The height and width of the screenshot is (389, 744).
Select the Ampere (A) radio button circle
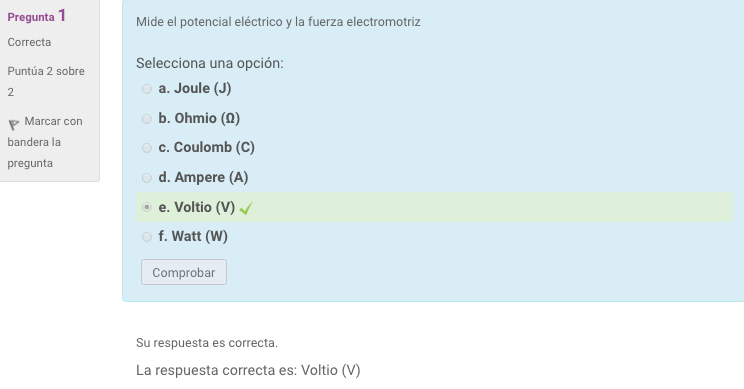point(147,178)
